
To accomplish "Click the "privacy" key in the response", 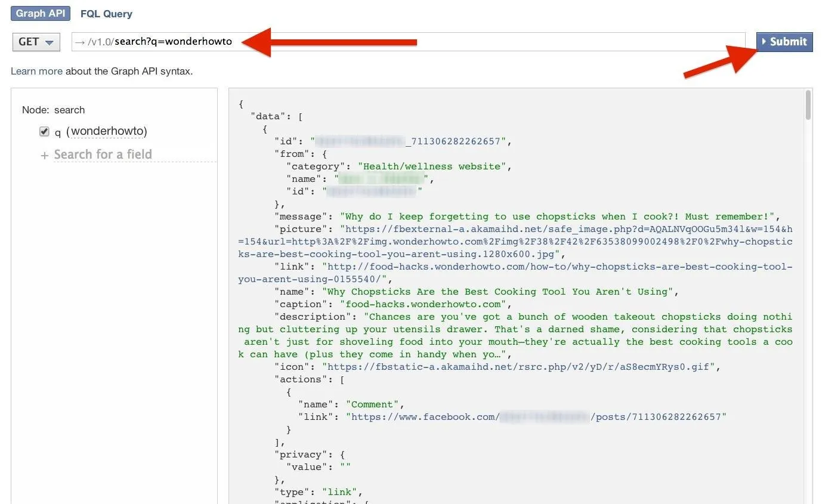I will click(x=301, y=454).
